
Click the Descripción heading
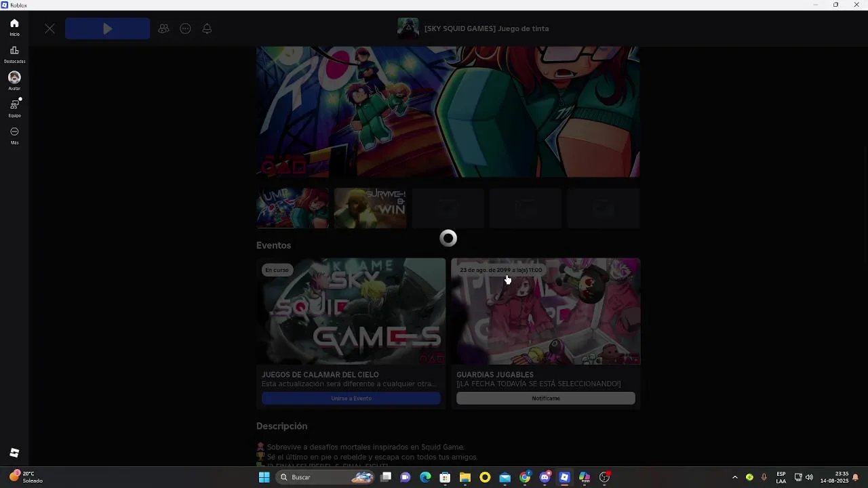click(x=281, y=426)
